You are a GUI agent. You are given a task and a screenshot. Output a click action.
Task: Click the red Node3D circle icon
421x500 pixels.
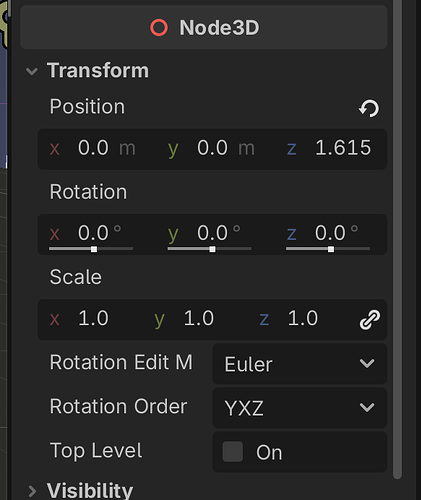coord(159,28)
